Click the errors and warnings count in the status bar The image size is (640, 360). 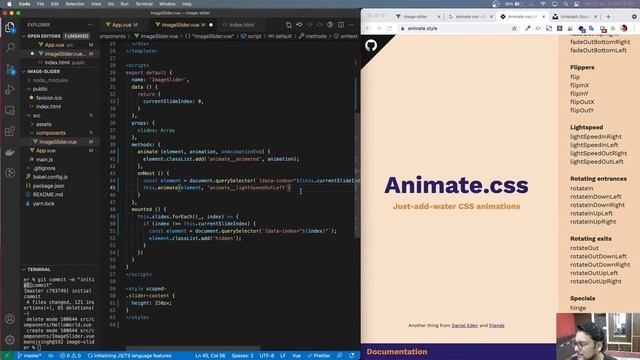tap(71, 356)
